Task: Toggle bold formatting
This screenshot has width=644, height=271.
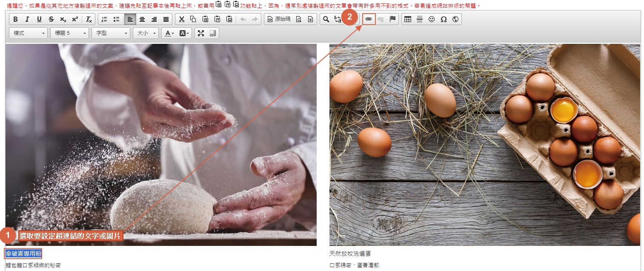Action: click(16, 19)
